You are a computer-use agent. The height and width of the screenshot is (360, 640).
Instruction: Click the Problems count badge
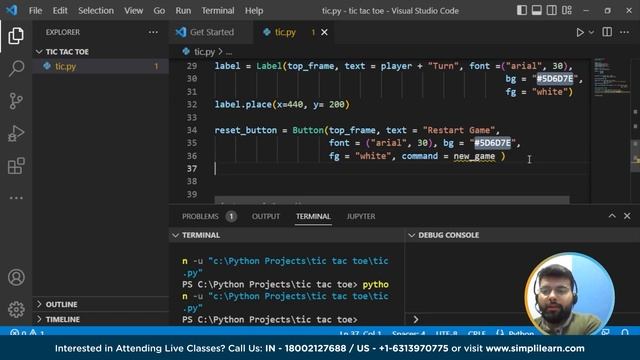(231, 216)
